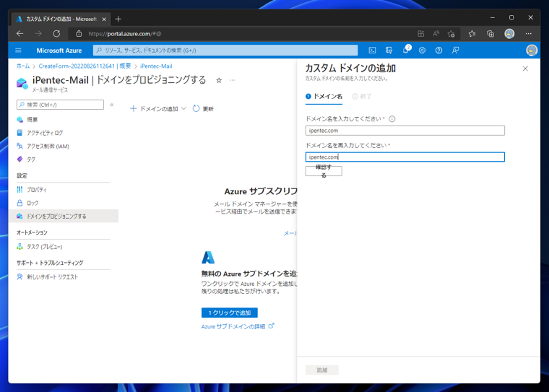Open the browser settings and more menu
Screen dimensions: 549x392
click(528, 34)
